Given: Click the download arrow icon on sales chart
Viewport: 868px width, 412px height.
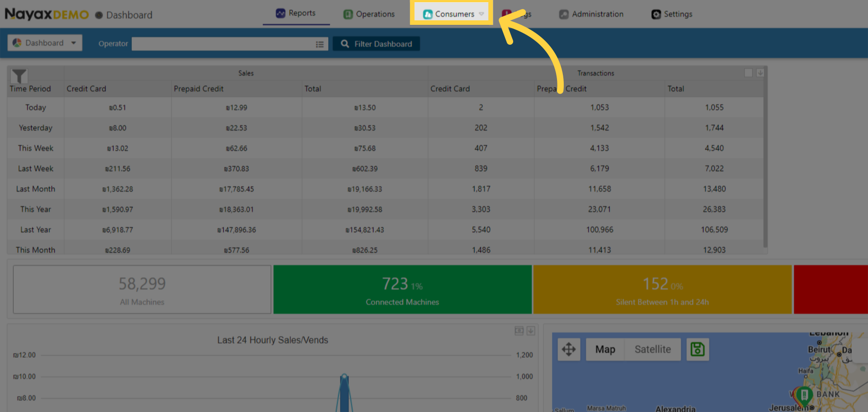Looking at the screenshot, I should 531,331.
